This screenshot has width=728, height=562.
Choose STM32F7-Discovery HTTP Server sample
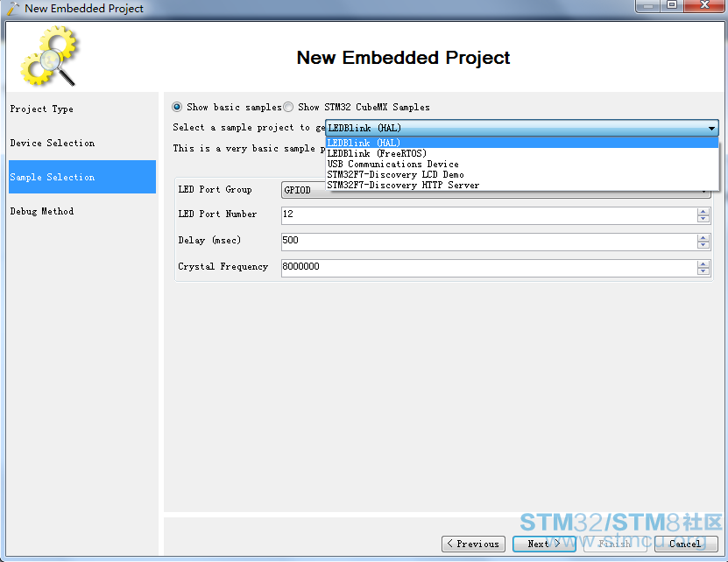click(522, 186)
